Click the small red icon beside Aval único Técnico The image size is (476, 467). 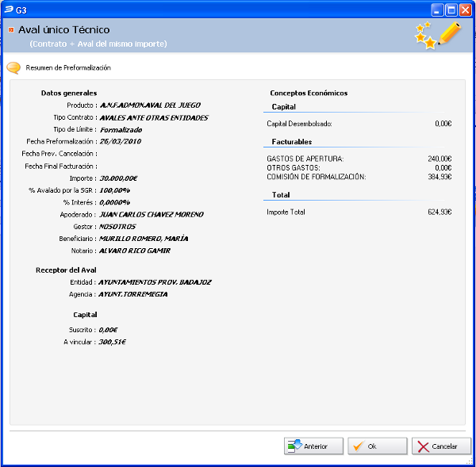click(11, 30)
